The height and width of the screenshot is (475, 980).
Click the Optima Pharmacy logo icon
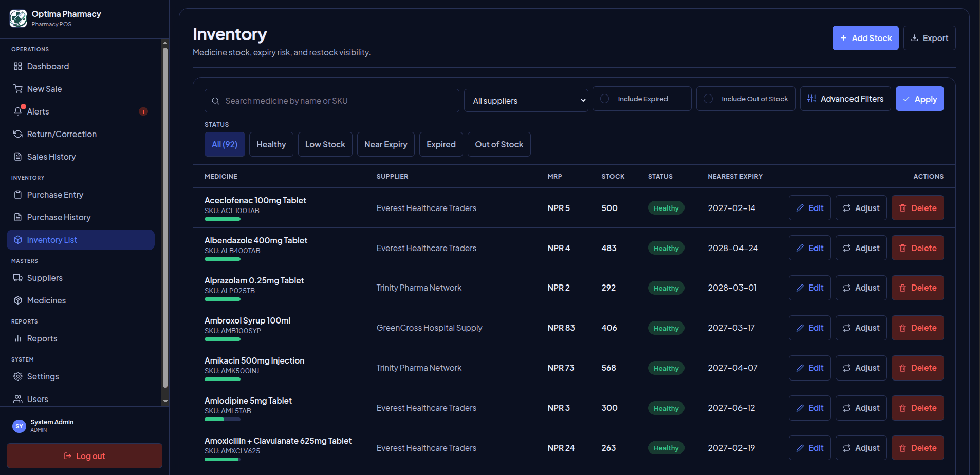pos(18,18)
